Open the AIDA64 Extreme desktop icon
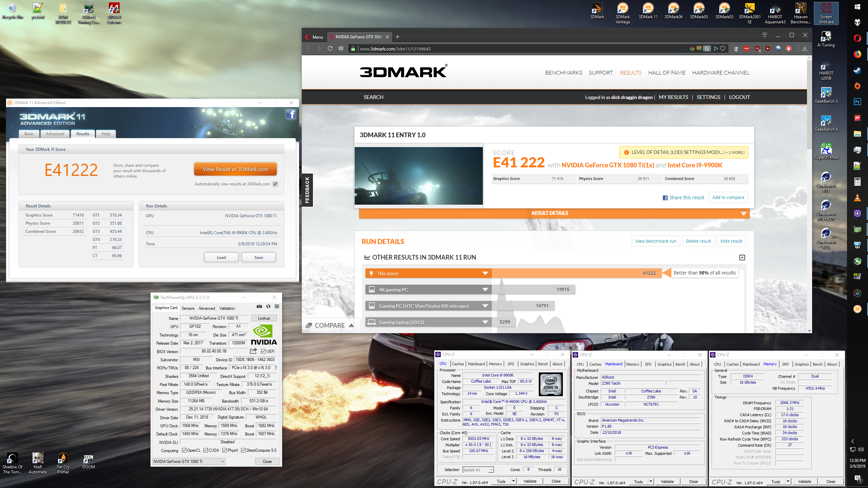 (x=114, y=14)
